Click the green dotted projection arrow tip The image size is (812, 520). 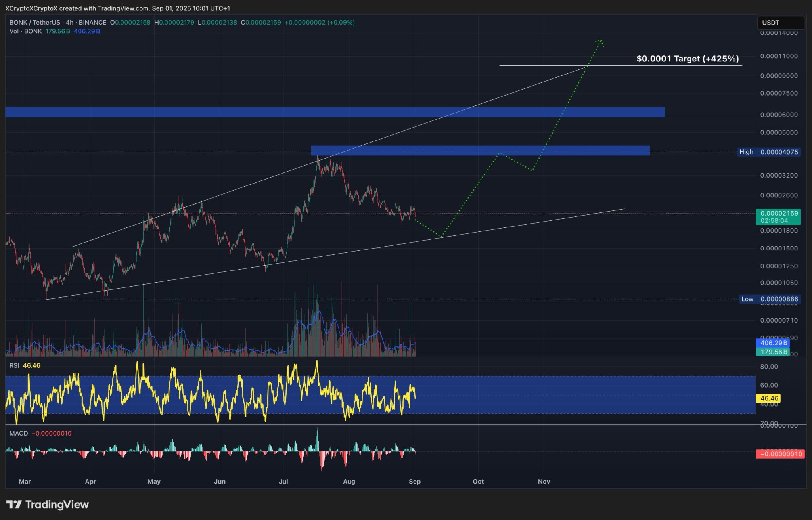click(x=601, y=41)
